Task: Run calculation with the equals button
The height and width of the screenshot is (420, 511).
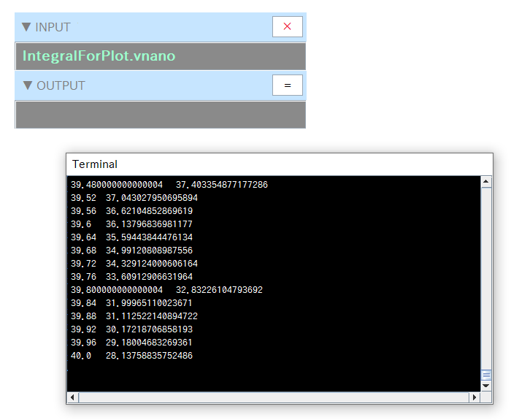Action: coord(287,85)
